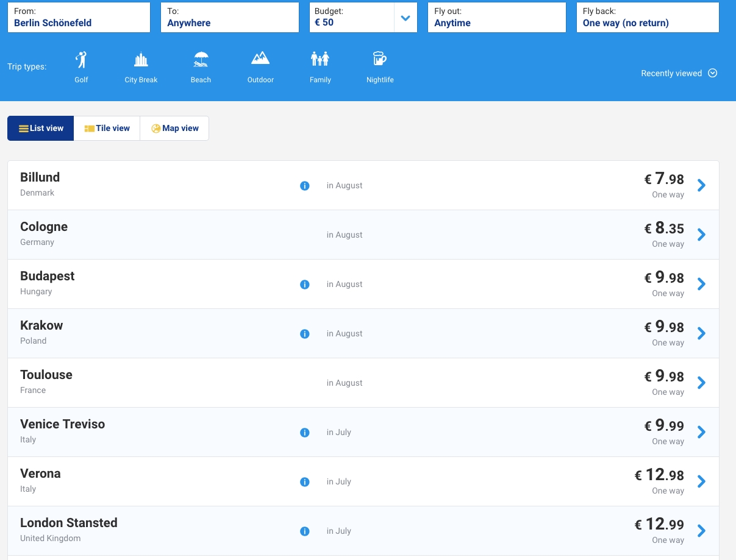Select the Nightlife beer mug icon
The height and width of the screenshot is (560, 736).
[x=380, y=58]
